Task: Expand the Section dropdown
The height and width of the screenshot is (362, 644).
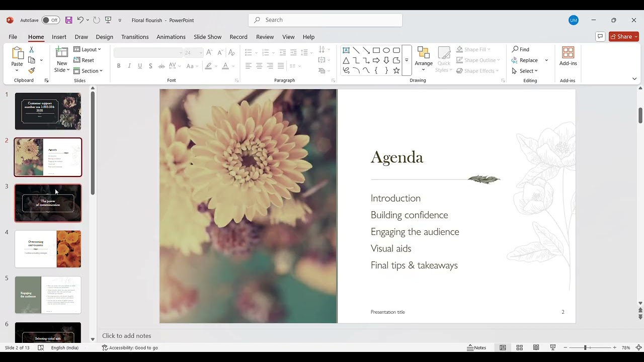Action: (x=88, y=71)
